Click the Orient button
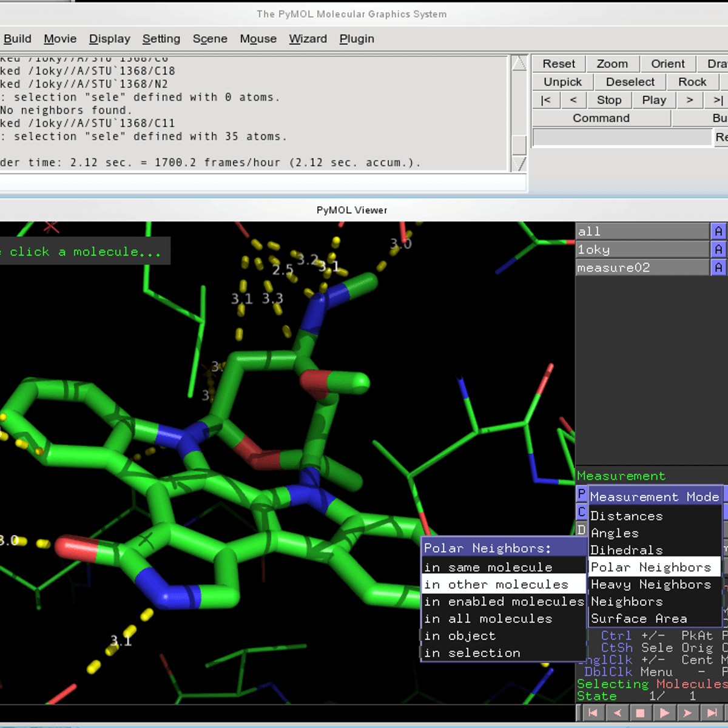 point(668,64)
